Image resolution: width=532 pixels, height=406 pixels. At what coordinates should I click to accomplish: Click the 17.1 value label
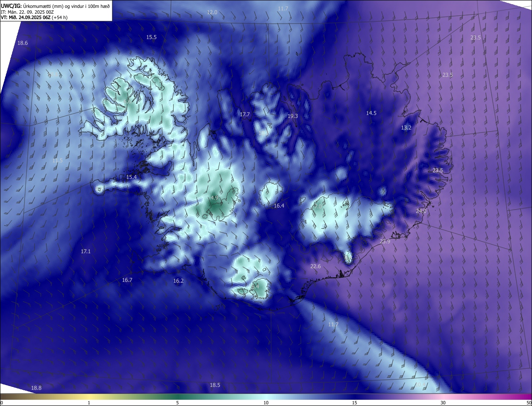[x=86, y=252]
